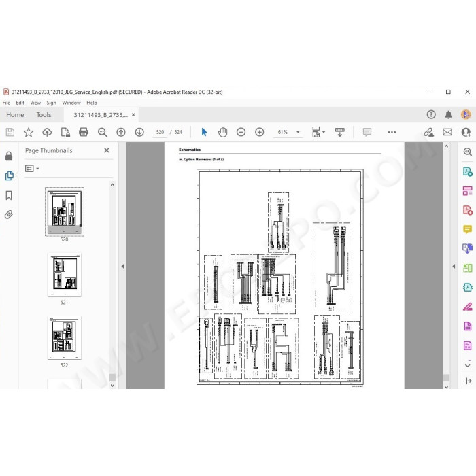Viewport: 476px width, 476px height.
Task: Zoom in with plus button
Action: click(260, 132)
